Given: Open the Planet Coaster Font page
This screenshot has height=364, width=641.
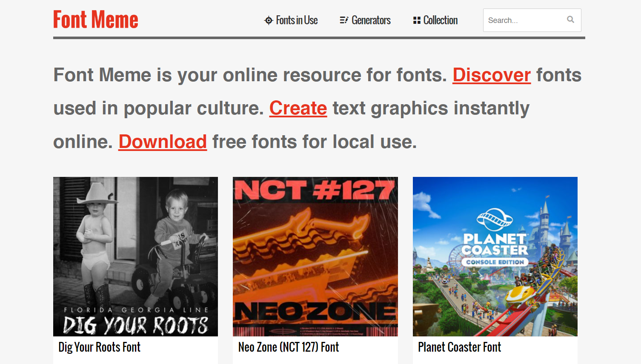Looking at the screenshot, I should [459, 347].
